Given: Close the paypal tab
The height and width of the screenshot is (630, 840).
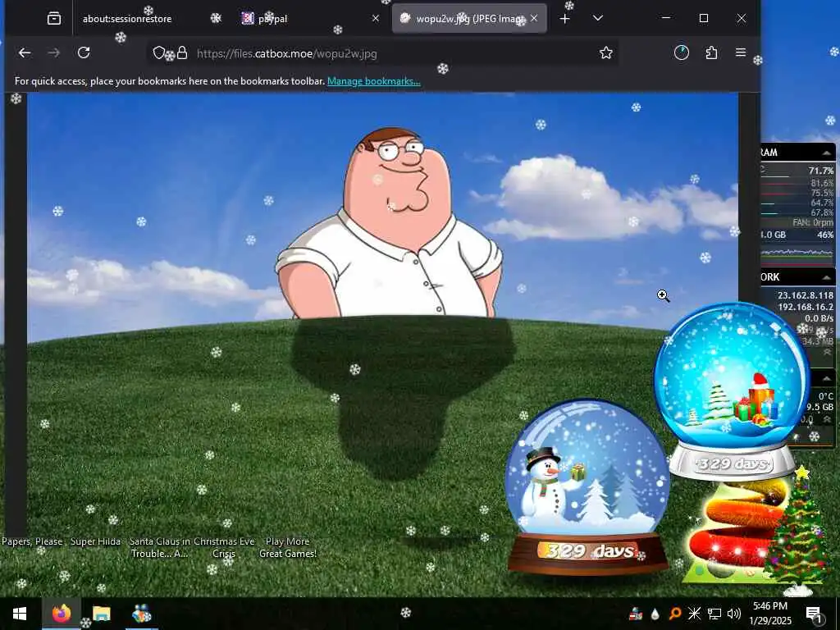Looking at the screenshot, I should click(376, 19).
